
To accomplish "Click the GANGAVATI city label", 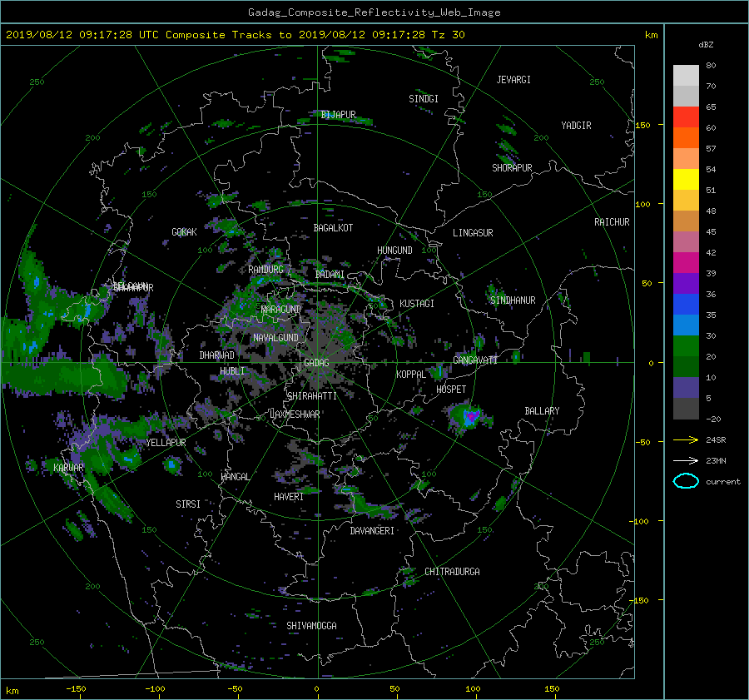I will [475, 360].
